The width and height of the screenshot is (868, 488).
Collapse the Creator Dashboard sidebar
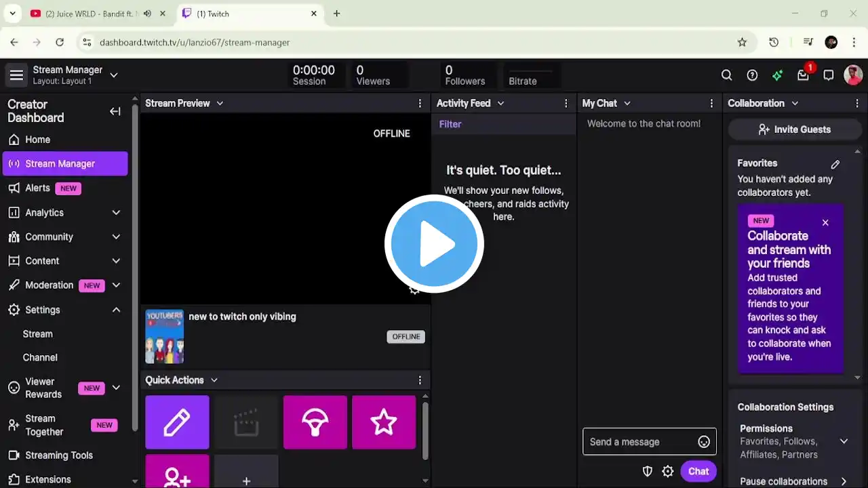tap(115, 111)
